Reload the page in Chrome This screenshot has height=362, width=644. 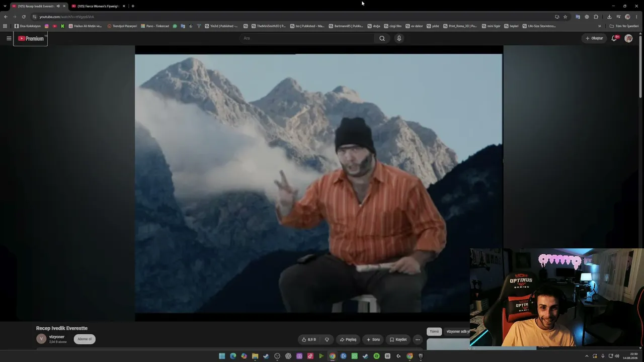(x=24, y=17)
